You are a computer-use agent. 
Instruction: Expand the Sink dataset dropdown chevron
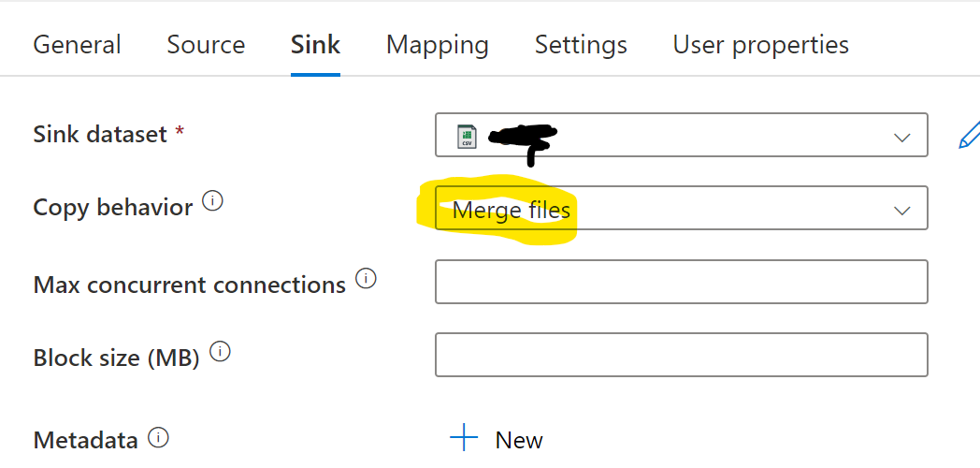click(901, 137)
